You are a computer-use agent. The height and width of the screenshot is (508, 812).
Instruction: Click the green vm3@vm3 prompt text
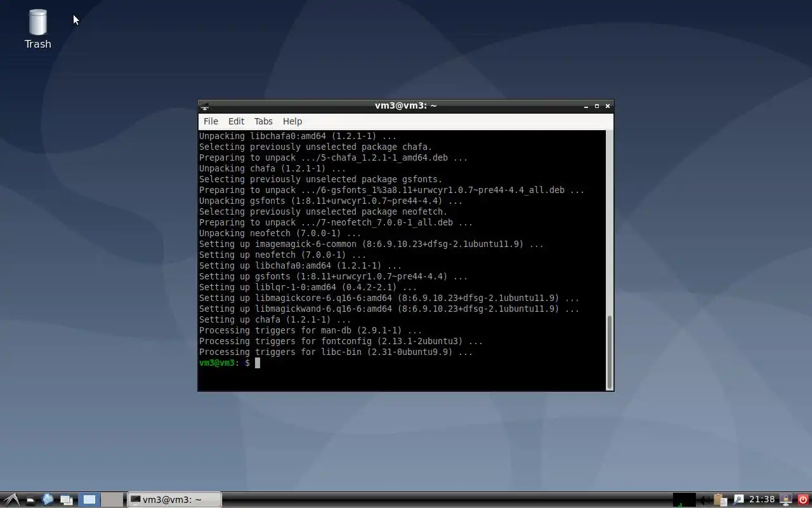click(x=217, y=363)
